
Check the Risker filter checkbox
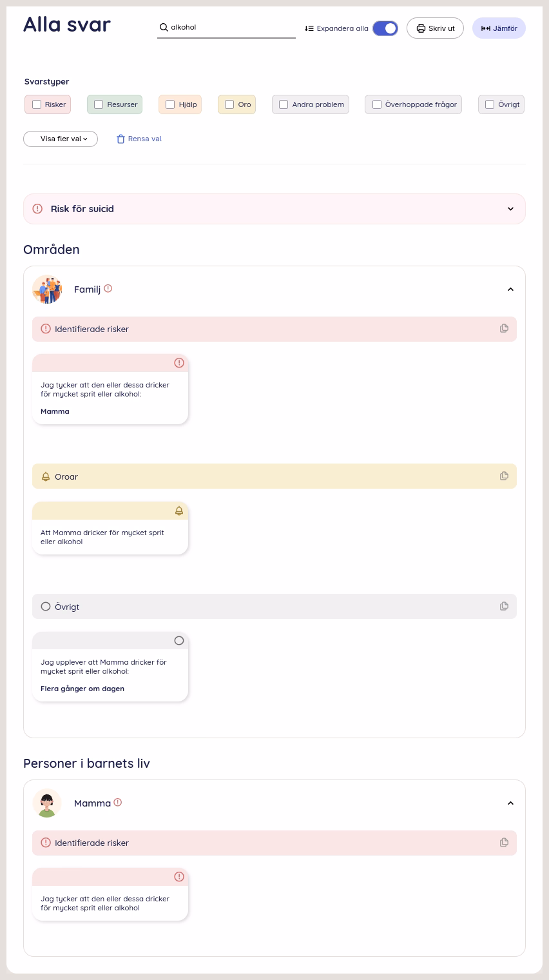(37, 104)
